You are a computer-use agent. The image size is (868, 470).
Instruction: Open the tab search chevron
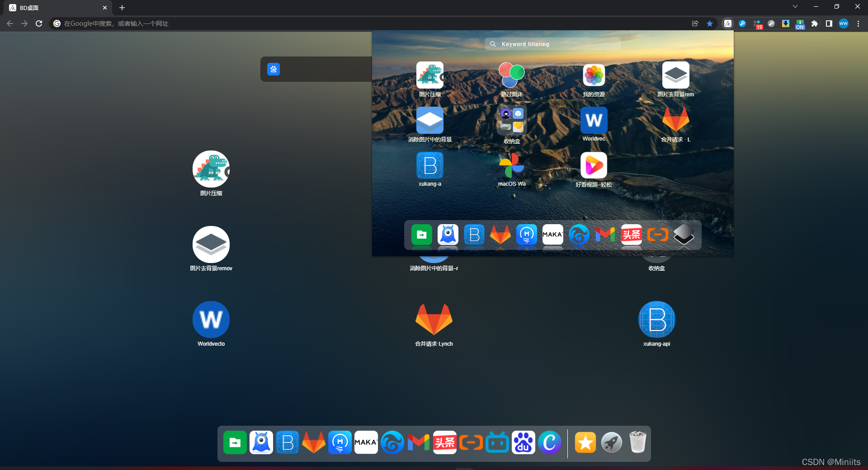[x=795, y=6]
